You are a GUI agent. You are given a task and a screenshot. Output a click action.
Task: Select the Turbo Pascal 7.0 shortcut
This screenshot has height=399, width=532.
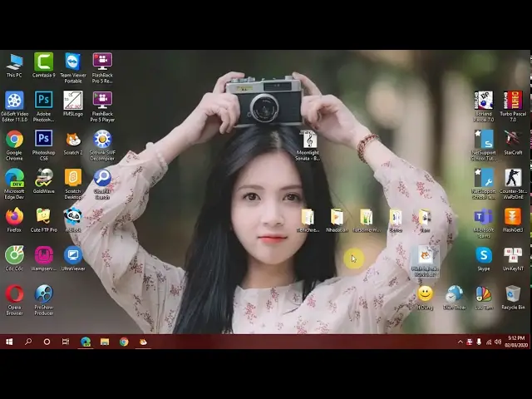513,106
